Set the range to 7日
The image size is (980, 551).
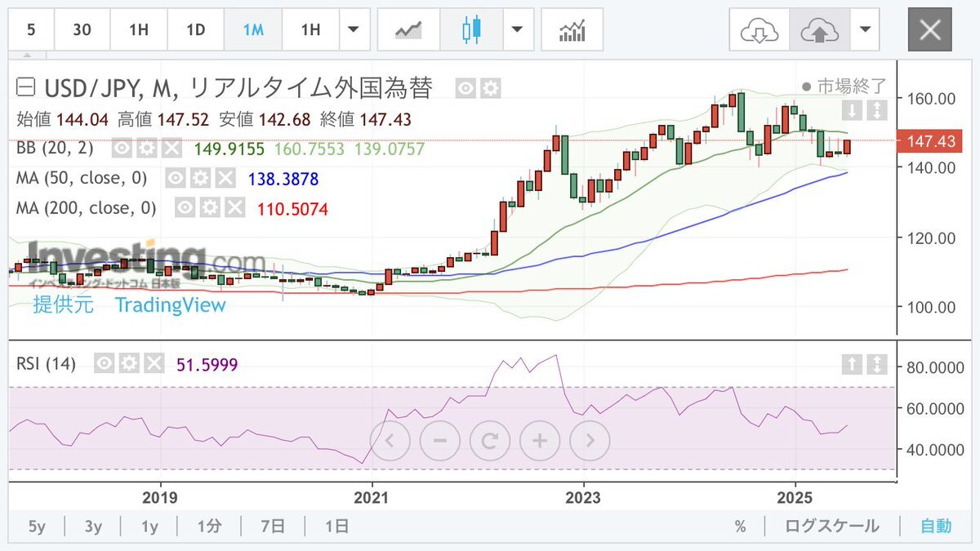tap(273, 527)
